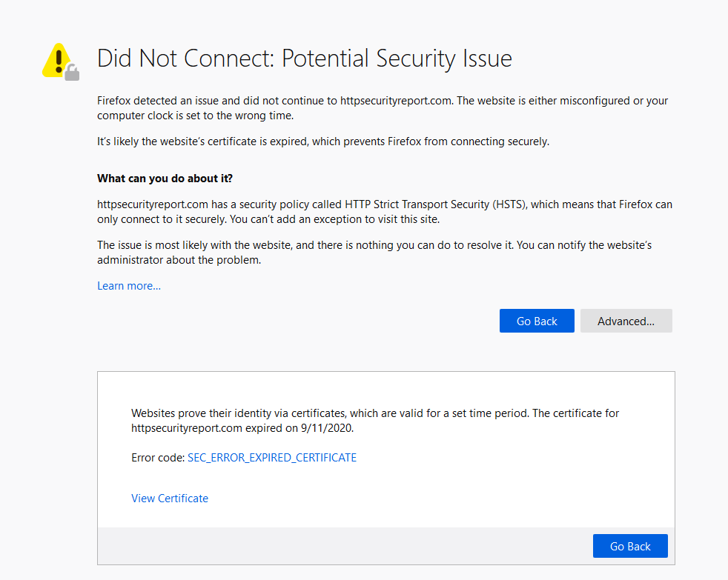The height and width of the screenshot is (580, 728).
Task: Return to the previous page via Go Back
Action: [537, 320]
